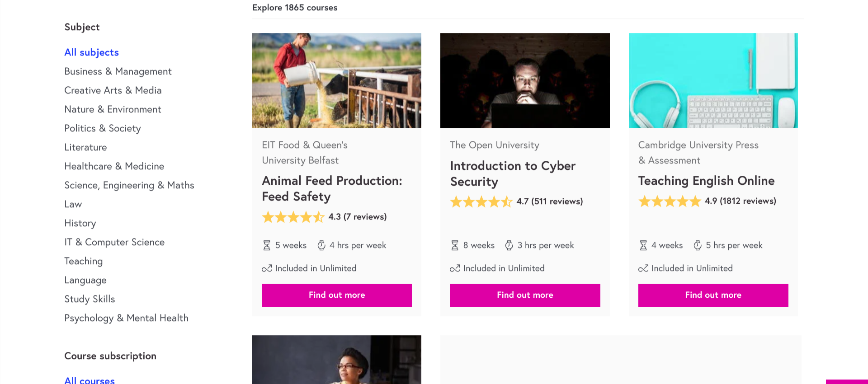Screen dimensions: 868x384
Task: Click hourglass icon beside 4 weeks
Action: point(643,245)
